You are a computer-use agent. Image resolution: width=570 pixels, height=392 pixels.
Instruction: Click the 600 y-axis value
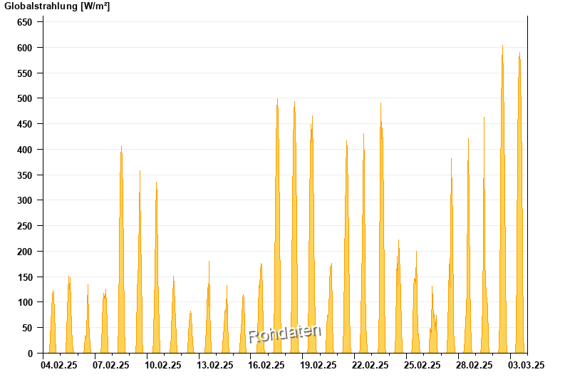coord(24,48)
